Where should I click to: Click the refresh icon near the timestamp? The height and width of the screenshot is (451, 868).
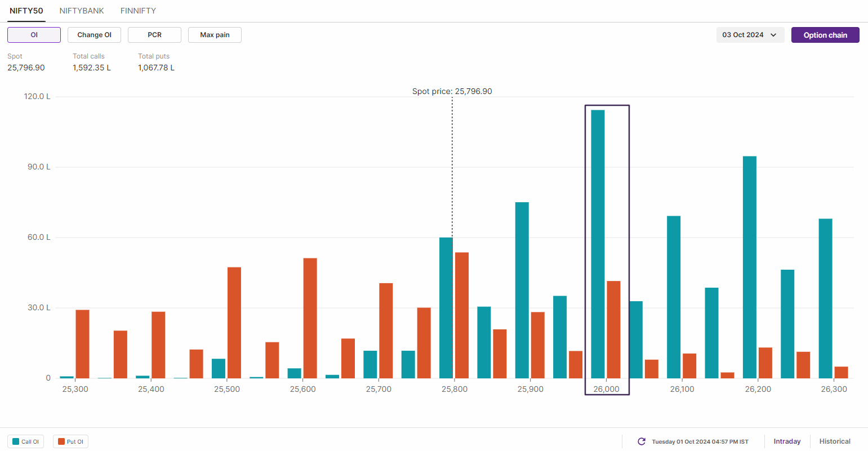tap(641, 441)
